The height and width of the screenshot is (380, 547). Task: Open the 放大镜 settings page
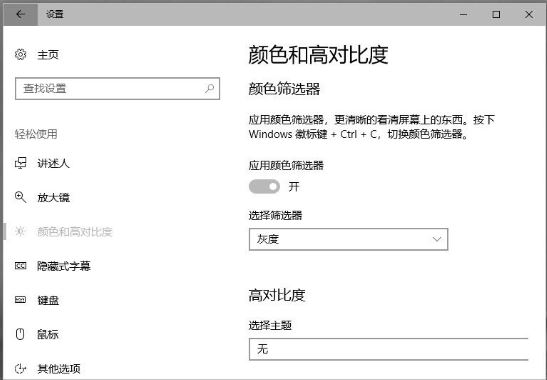pos(53,198)
